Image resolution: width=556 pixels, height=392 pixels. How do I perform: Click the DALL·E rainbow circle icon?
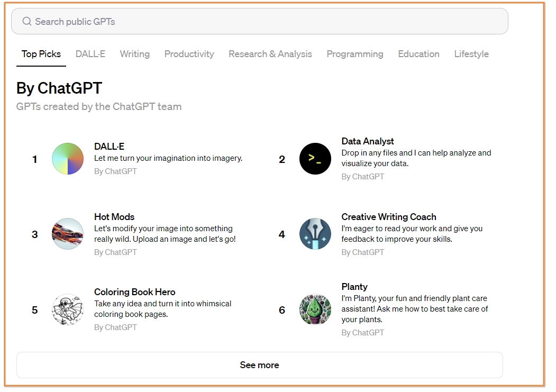[x=68, y=159]
